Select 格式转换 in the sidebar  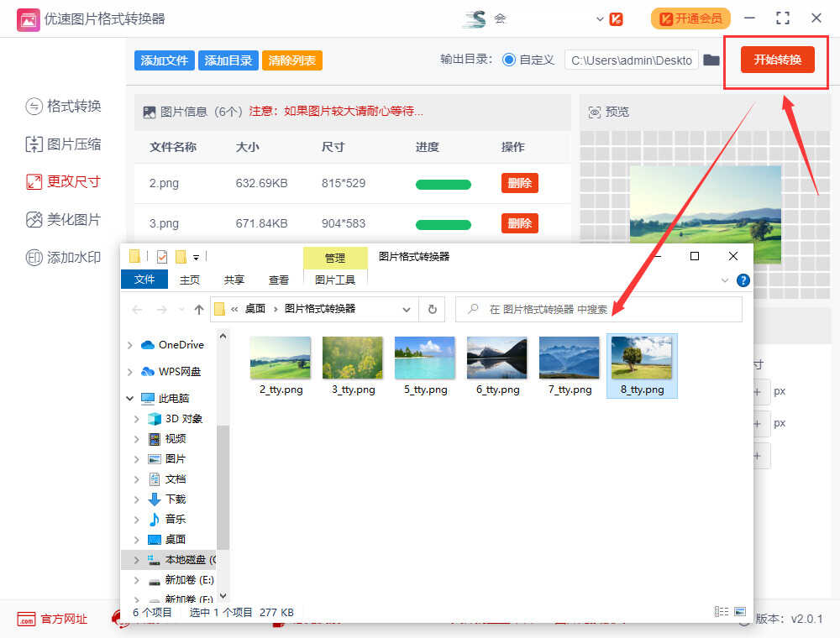64,106
